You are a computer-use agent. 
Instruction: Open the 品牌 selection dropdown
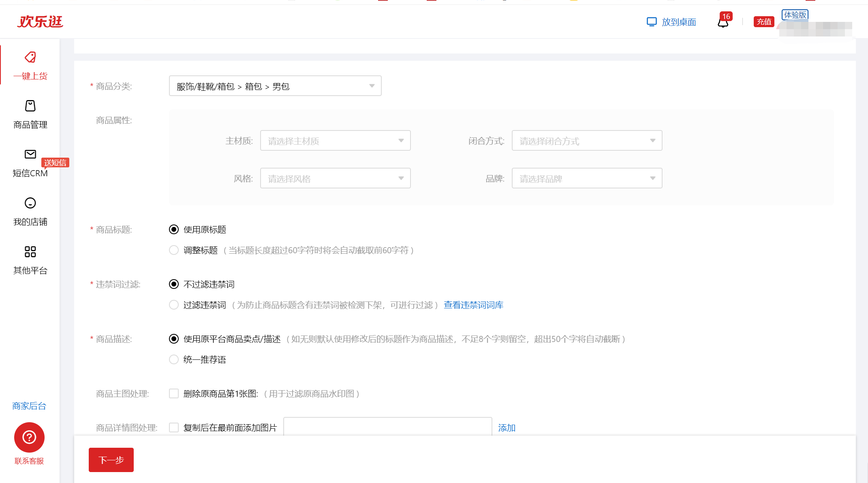pos(587,178)
